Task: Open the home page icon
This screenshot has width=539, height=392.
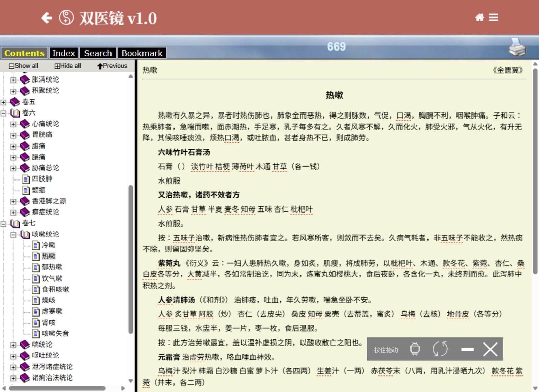Action: [479, 18]
